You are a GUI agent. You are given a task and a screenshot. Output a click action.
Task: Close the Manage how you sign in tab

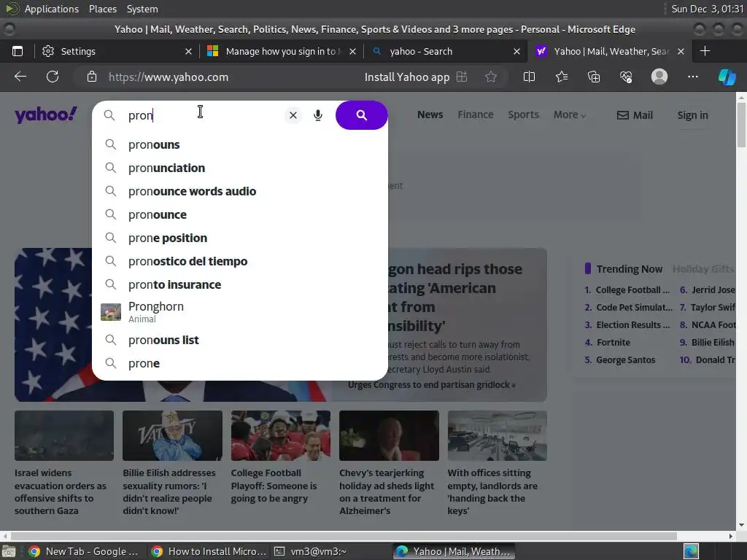(352, 52)
